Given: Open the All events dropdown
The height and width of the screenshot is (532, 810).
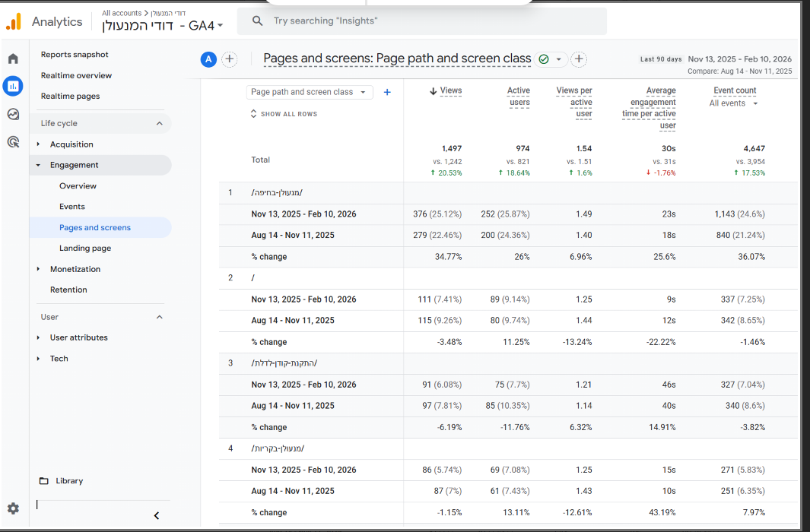Looking at the screenshot, I should pyautogui.click(x=733, y=103).
